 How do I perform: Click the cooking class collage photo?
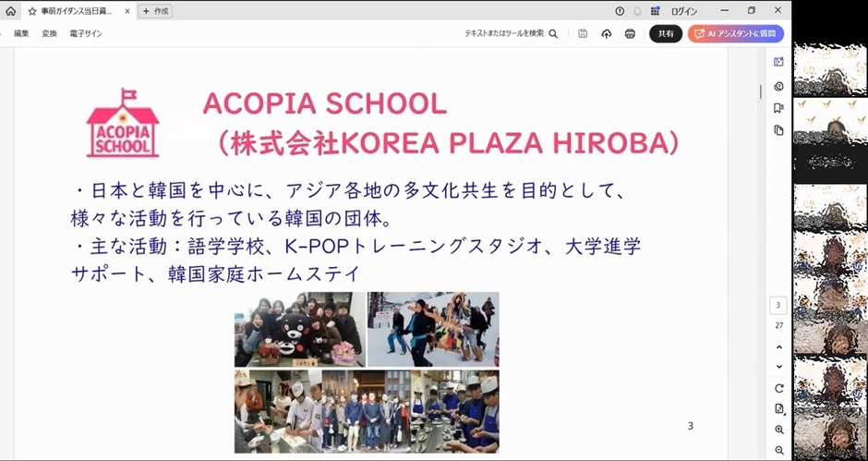pyautogui.click(x=367, y=411)
